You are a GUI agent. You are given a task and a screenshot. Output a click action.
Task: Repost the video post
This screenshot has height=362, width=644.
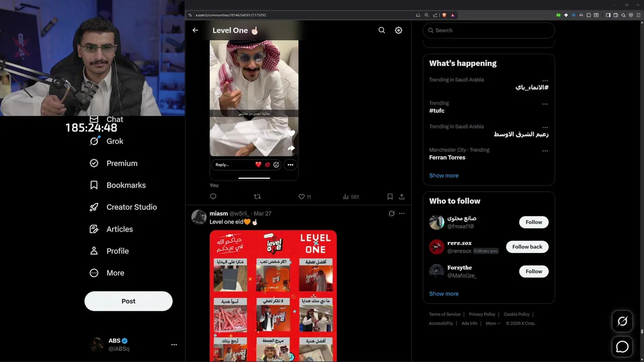(257, 197)
